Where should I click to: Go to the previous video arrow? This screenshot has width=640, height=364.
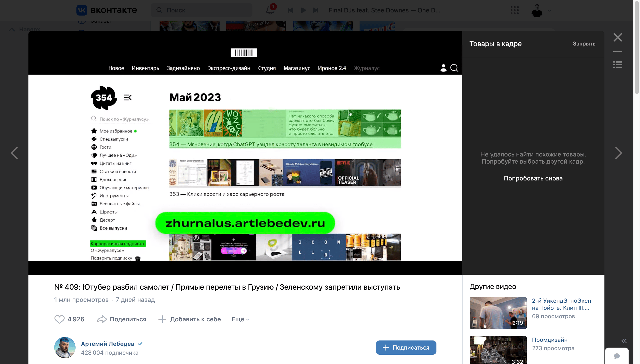click(14, 153)
